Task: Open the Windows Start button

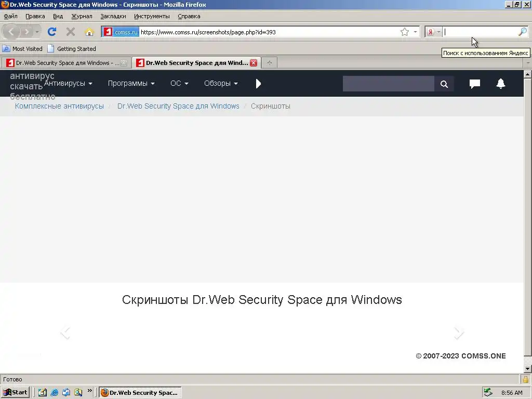Action: coord(15,393)
